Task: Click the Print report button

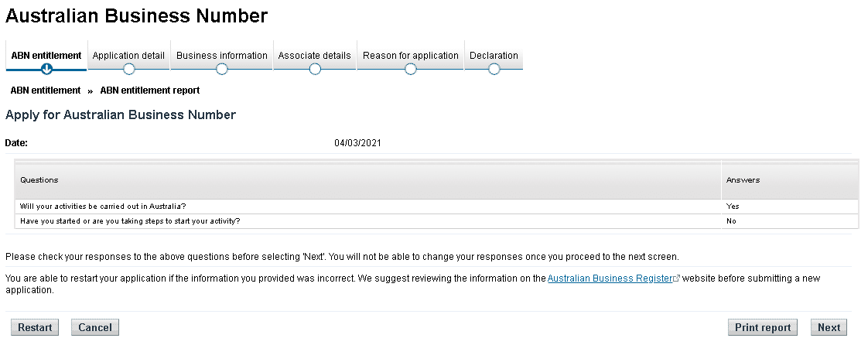Action: coord(763,327)
